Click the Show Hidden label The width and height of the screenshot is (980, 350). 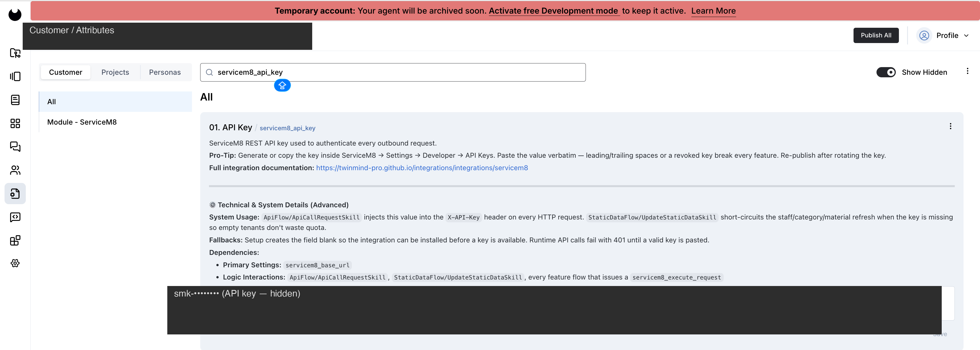coord(924,72)
